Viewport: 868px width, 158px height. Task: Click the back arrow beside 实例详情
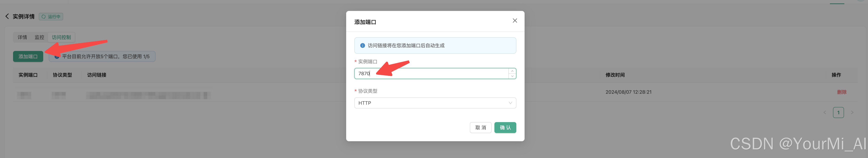point(7,16)
